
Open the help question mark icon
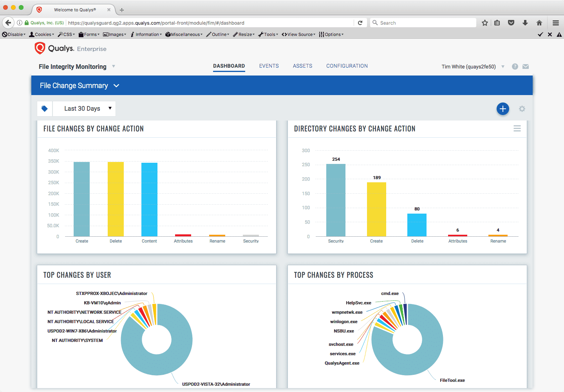(x=515, y=67)
